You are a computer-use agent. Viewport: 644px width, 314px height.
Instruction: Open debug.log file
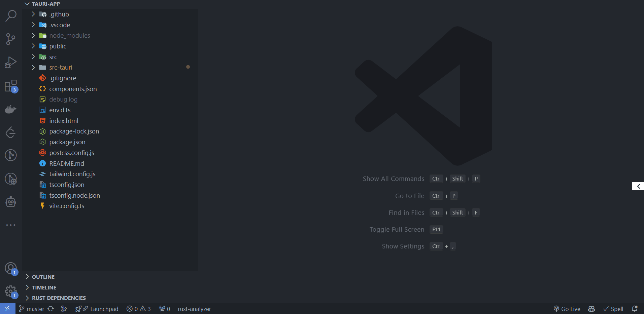tap(110, 100)
